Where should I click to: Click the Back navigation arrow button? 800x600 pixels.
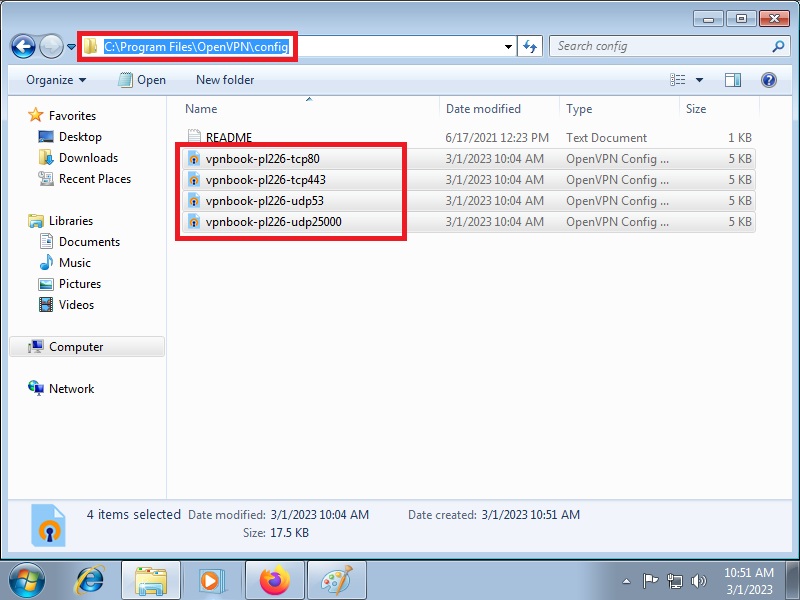[22, 46]
